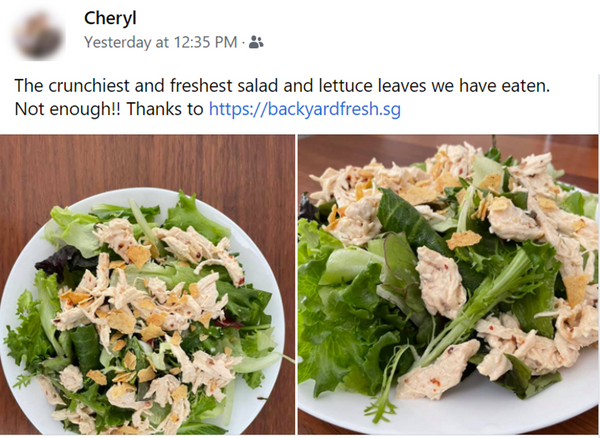600x438 pixels.
Task: Visit the backyardfresh.sg link
Action: tap(304, 108)
